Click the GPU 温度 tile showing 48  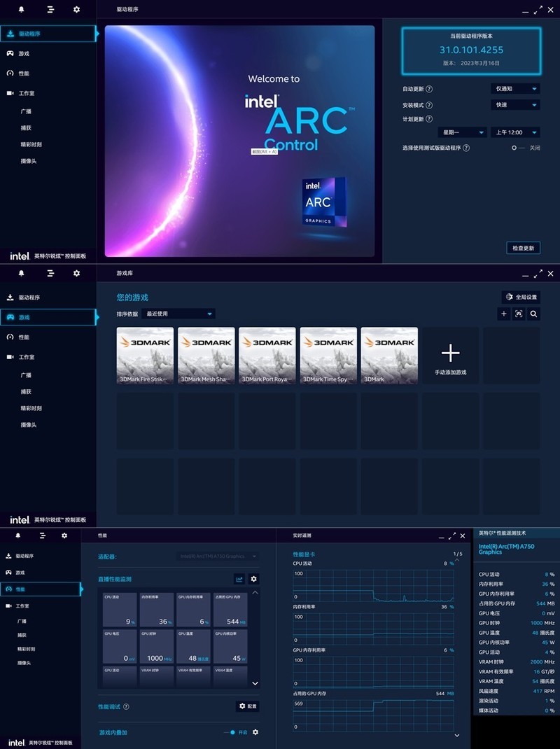[x=193, y=646]
